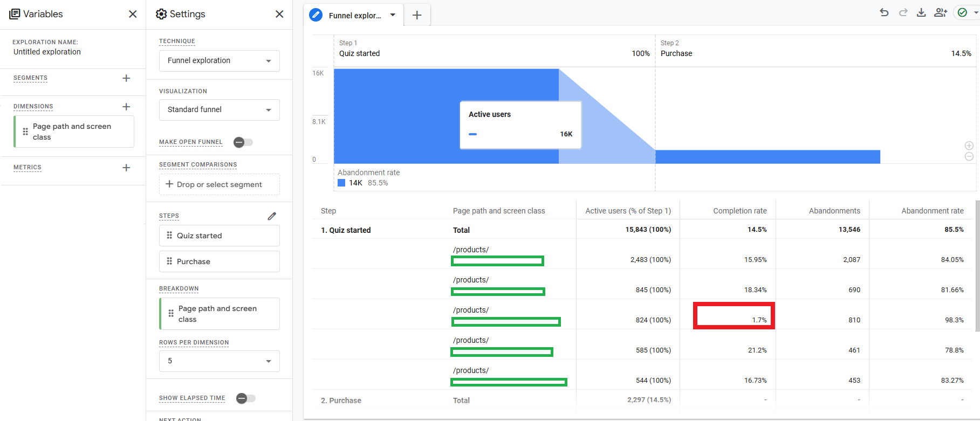Add a new exploration tab
This screenshot has height=421, width=980.
click(417, 15)
